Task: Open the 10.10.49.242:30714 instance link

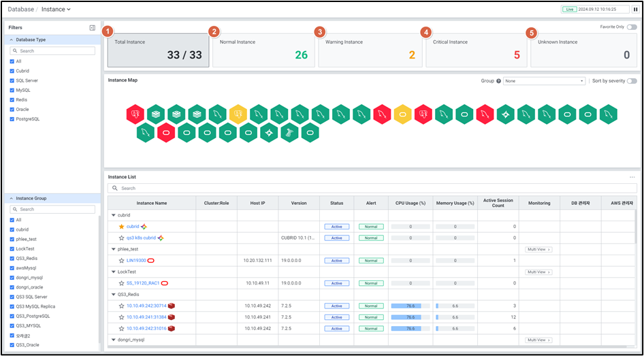Action: [146, 306]
